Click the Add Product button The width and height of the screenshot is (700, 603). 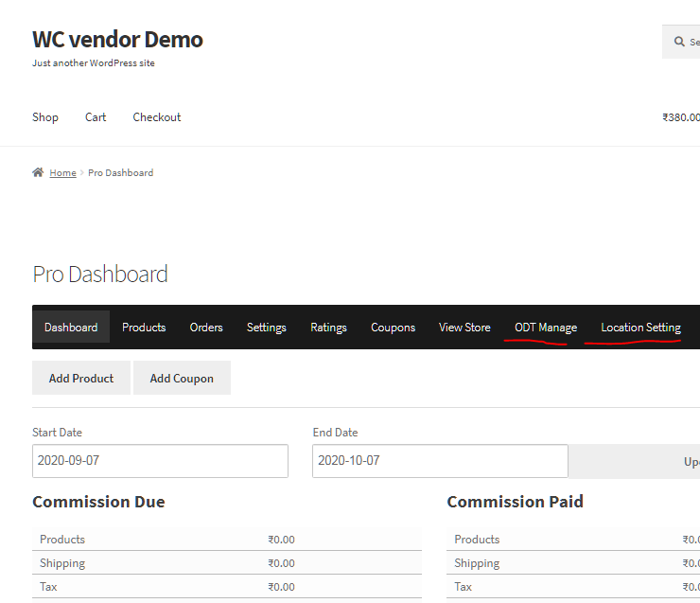pos(81,378)
